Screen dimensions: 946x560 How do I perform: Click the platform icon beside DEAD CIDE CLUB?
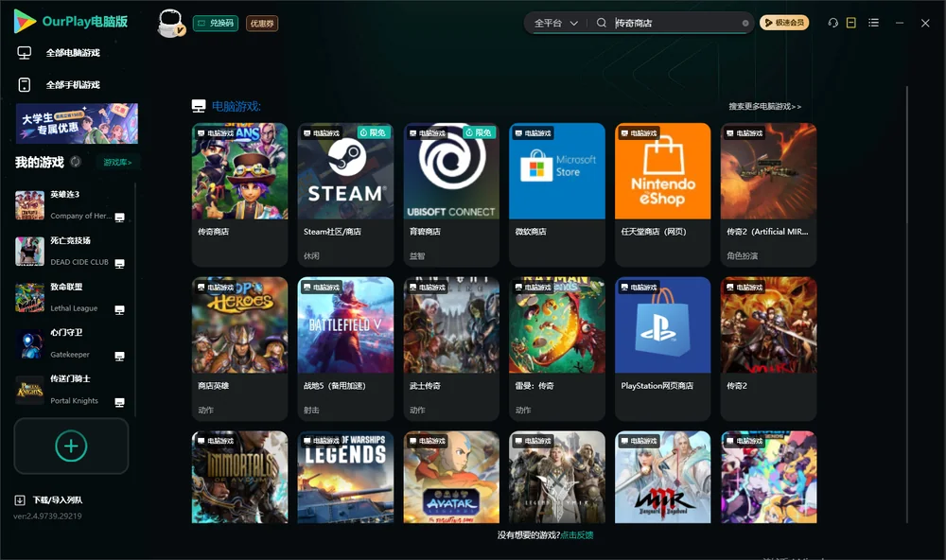coord(119,264)
